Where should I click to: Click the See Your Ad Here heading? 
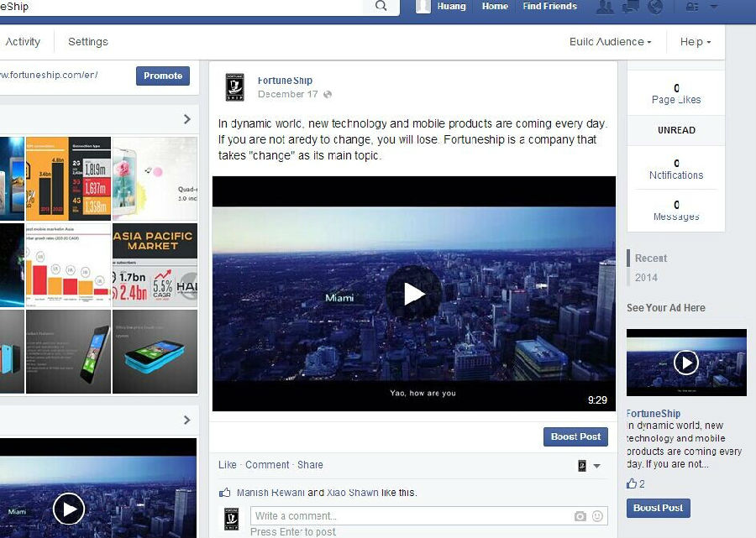point(666,308)
